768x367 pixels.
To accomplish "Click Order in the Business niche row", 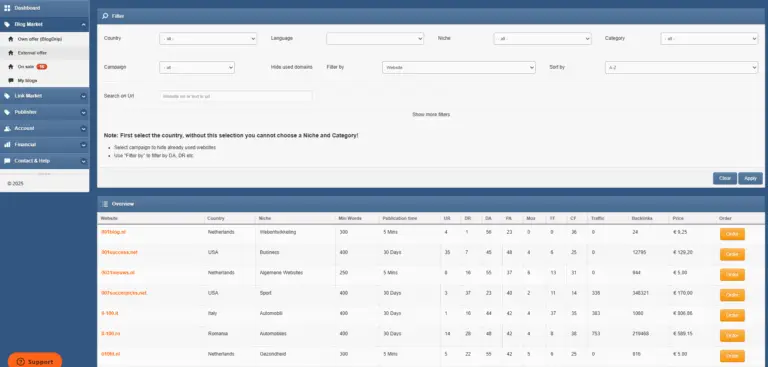I will click(x=732, y=254).
